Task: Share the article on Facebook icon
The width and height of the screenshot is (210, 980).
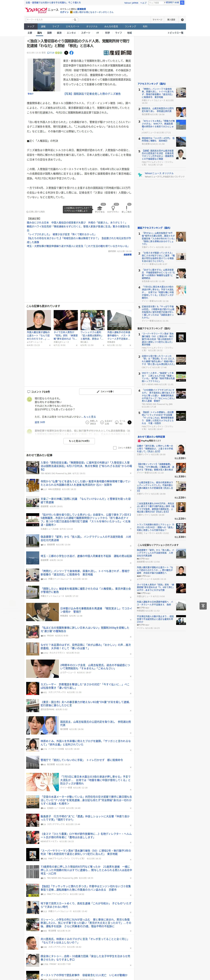Action: [x=71, y=53]
